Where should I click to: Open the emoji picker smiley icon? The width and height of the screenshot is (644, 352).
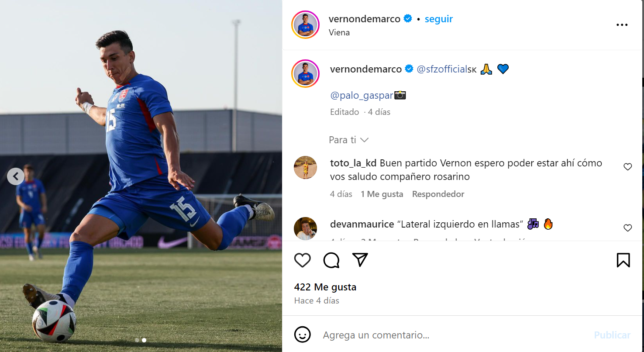(x=302, y=335)
